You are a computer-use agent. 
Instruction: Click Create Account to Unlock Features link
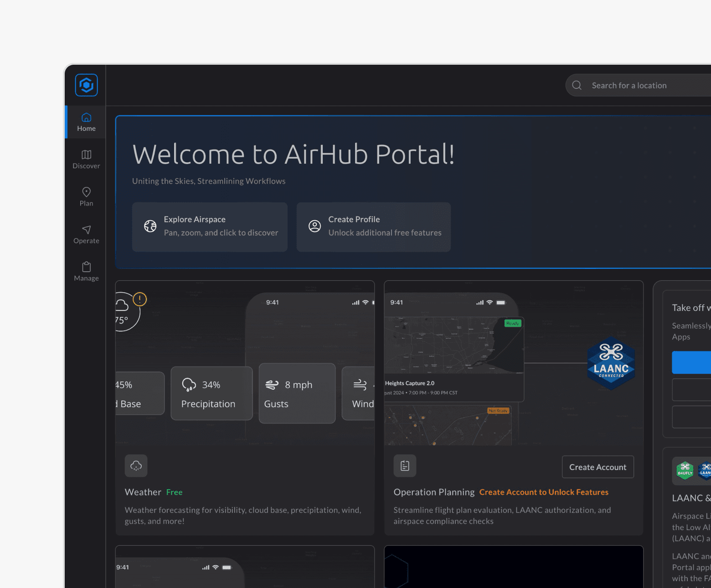tap(544, 492)
